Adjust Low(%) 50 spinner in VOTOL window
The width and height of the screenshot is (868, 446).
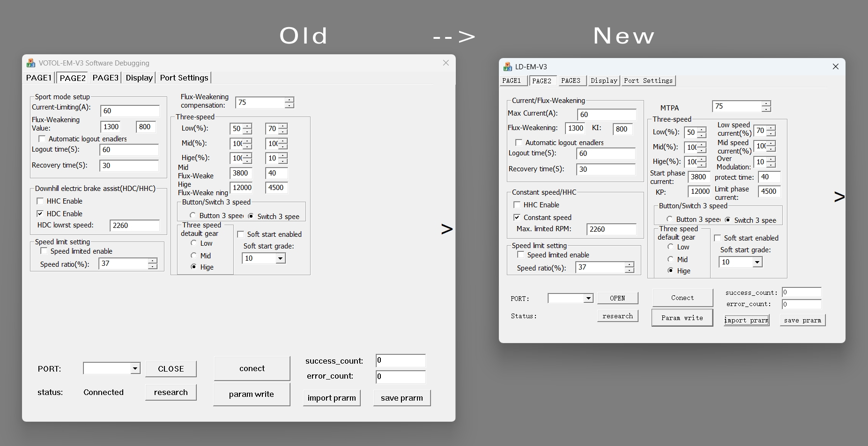247,129
